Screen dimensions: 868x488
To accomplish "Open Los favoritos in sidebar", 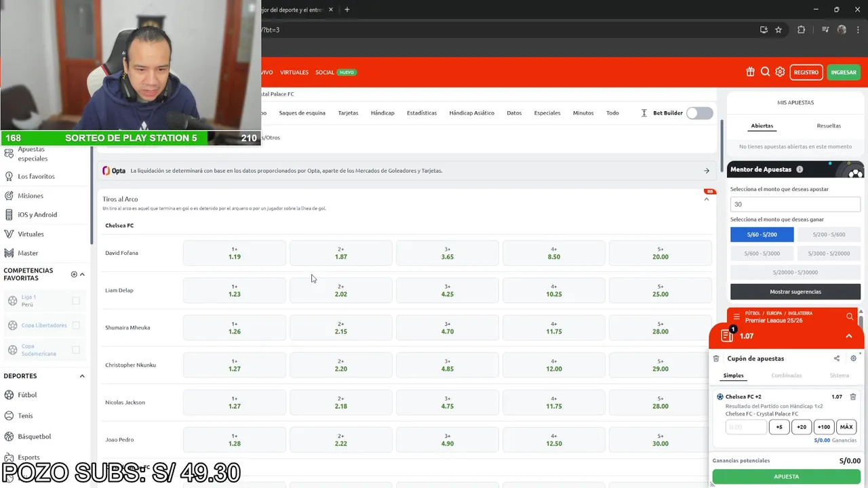I will pos(36,176).
